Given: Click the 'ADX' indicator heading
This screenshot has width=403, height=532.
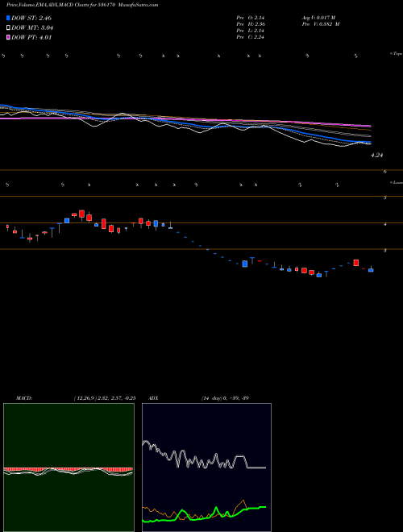Looking at the screenshot, I should tap(153, 398).
